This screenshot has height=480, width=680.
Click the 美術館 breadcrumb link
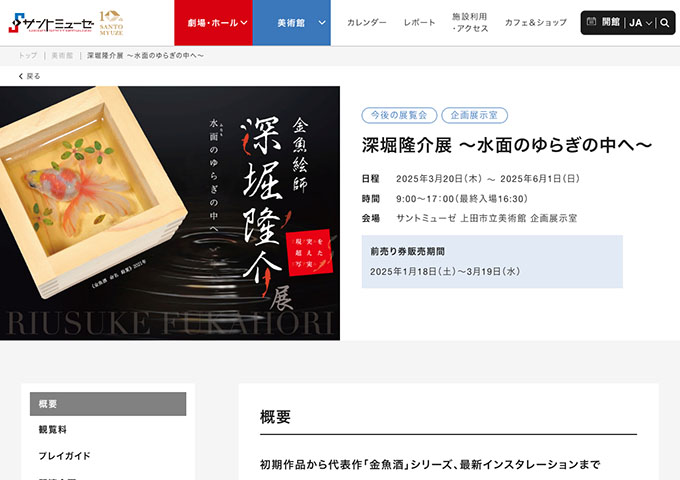pyautogui.click(x=62, y=56)
